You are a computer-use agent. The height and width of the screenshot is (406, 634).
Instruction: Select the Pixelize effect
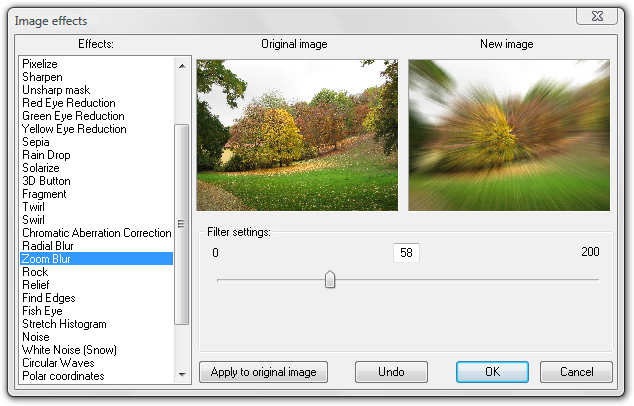coord(96,64)
